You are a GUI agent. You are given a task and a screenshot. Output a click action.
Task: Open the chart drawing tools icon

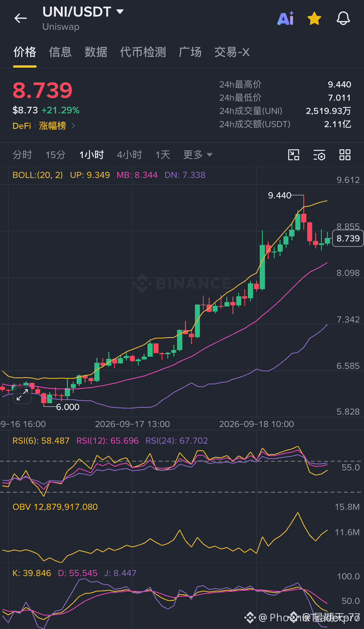(294, 155)
